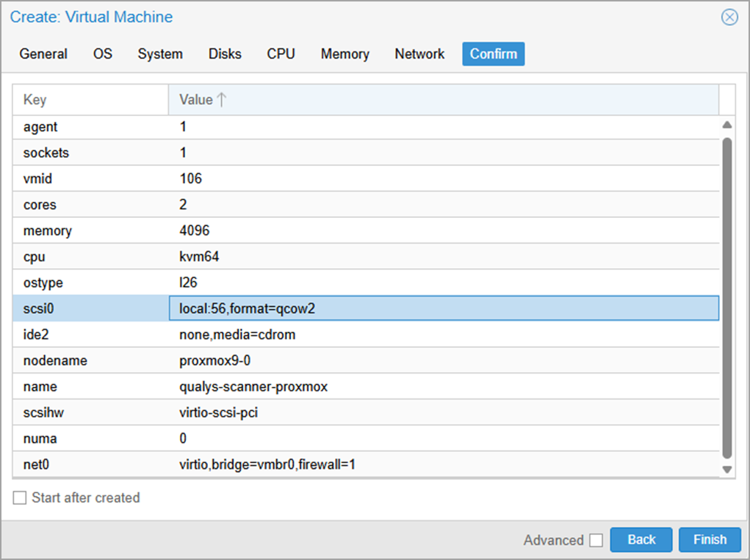Screen dimensions: 750x560
Task: Open the Network tab
Action: (x=419, y=54)
